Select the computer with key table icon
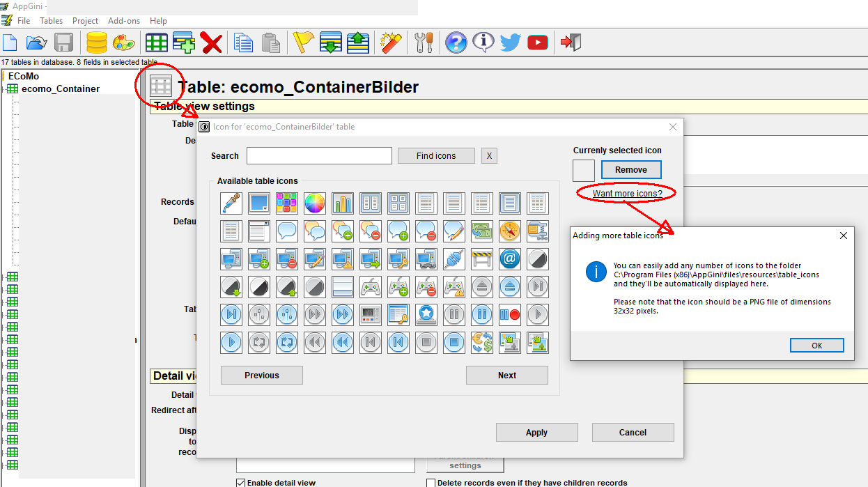Image resolution: width=868 pixels, height=487 pixels. click(398, 259)
